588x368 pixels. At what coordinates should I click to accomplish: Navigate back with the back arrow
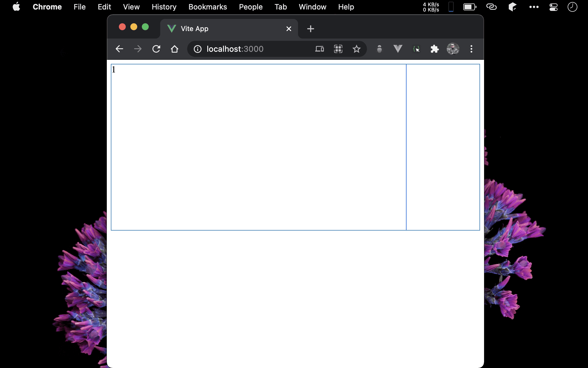119,49
